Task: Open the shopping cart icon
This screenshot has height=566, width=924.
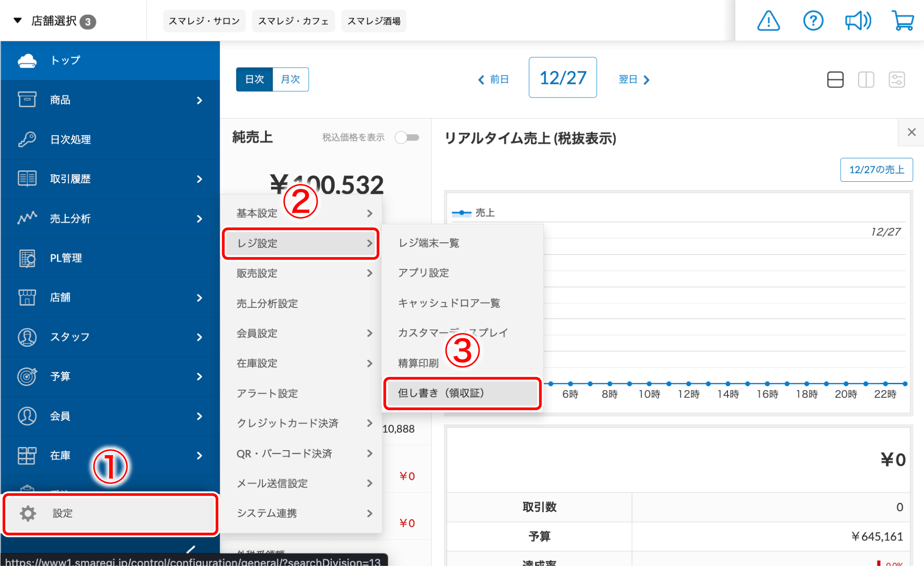Action: coord(902,21)
